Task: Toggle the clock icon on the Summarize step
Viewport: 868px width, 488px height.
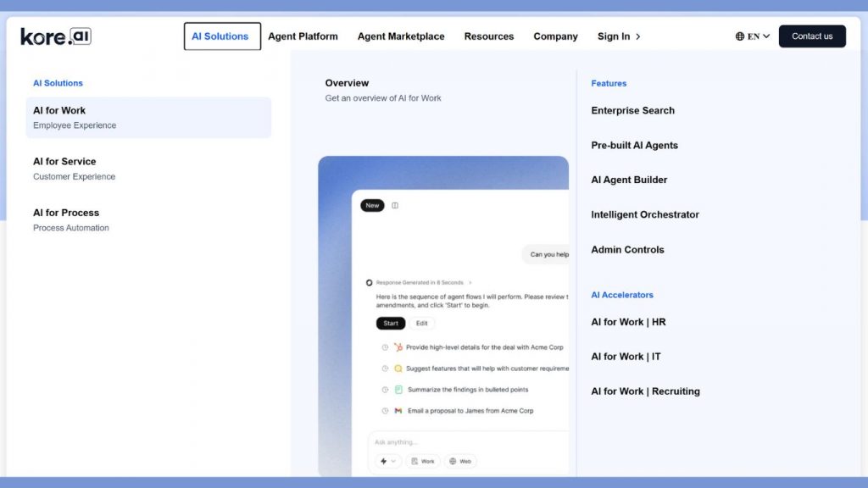Action: tap(384, 390)
